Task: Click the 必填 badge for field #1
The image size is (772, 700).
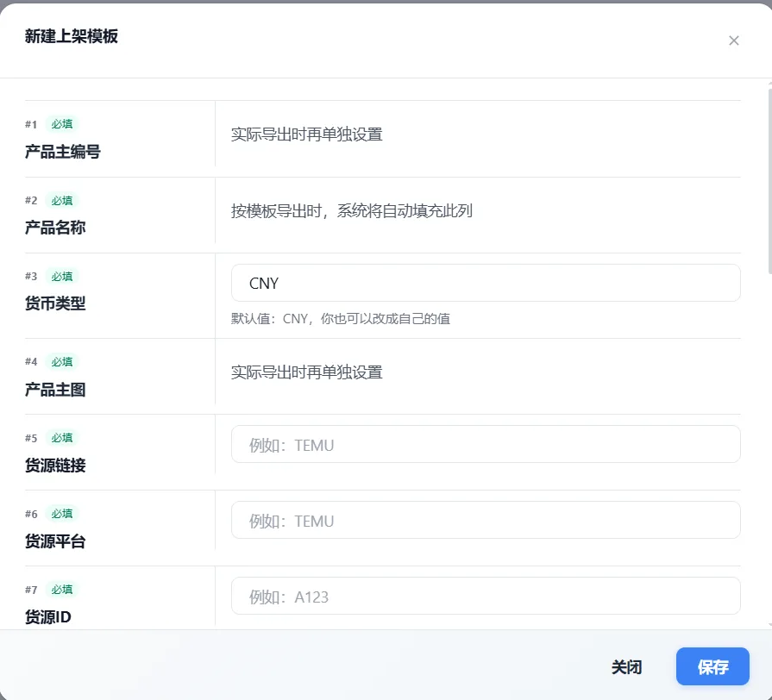Action: [x=62, y=124]
